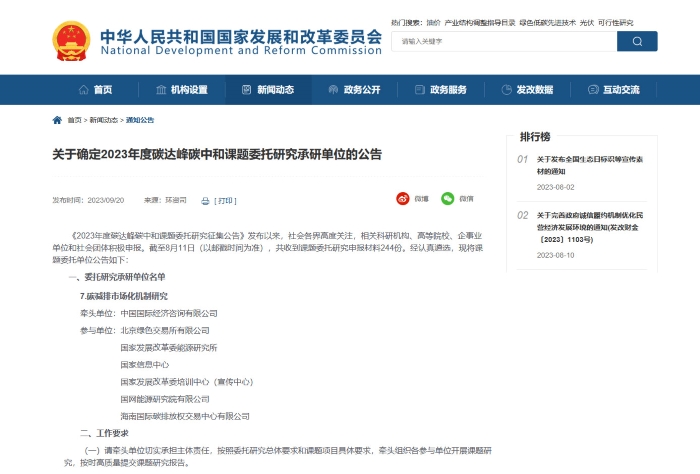Open the 互动交流 navigation tab
This screenshot has width=700, height=474.
(x=614, y=90)
